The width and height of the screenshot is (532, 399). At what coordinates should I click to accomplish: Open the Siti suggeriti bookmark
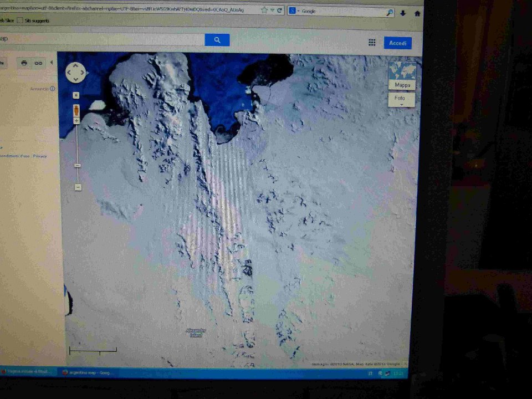coord(33,21)
